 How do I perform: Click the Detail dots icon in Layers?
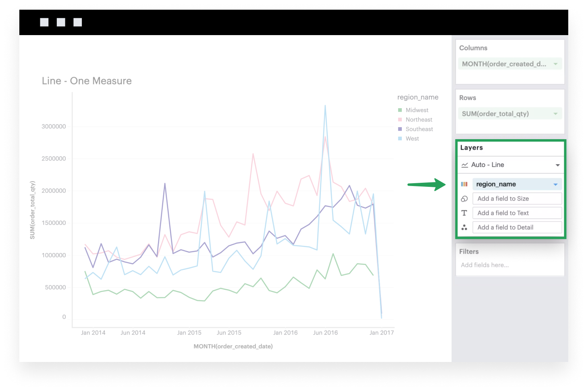(464, 228)
